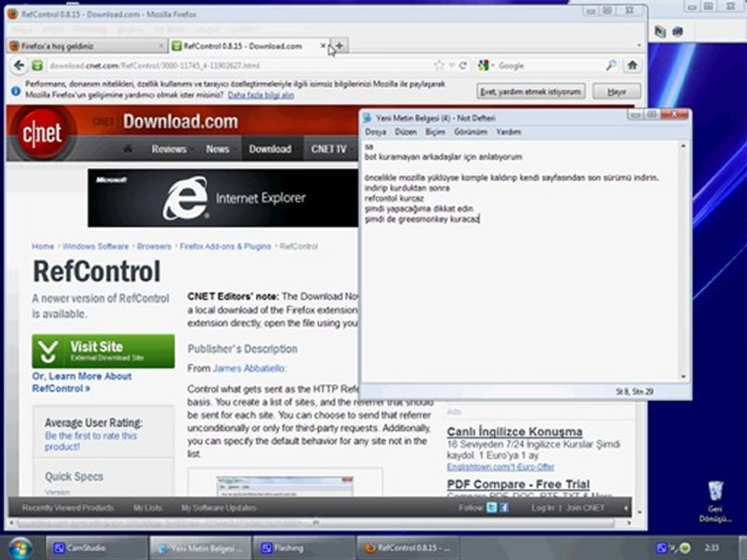Collapse footer bar with arrow icon
This screenshot has width=747, height=560.
[x=626, y=508]
